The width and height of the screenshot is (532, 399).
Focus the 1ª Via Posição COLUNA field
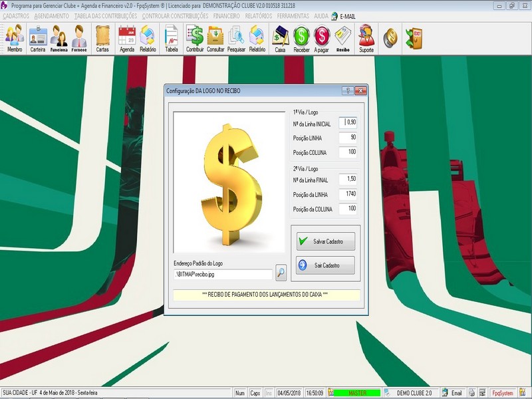tap(348, 152)
